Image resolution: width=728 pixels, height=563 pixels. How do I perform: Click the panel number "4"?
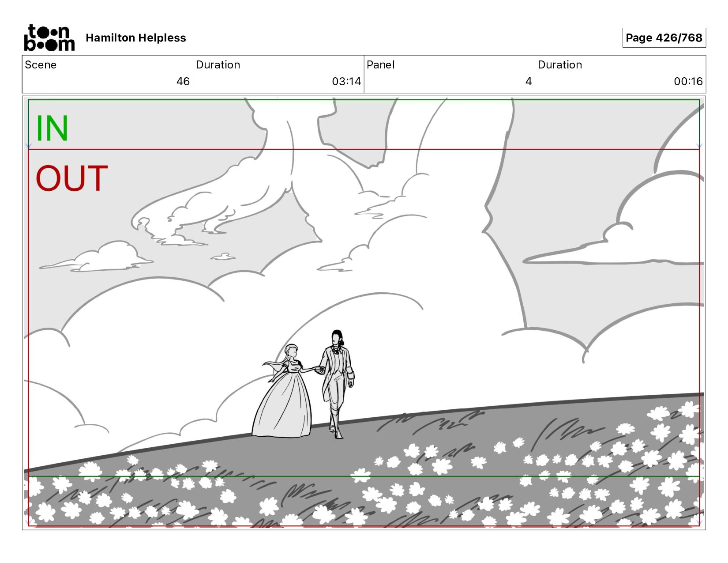pos(529,82)
